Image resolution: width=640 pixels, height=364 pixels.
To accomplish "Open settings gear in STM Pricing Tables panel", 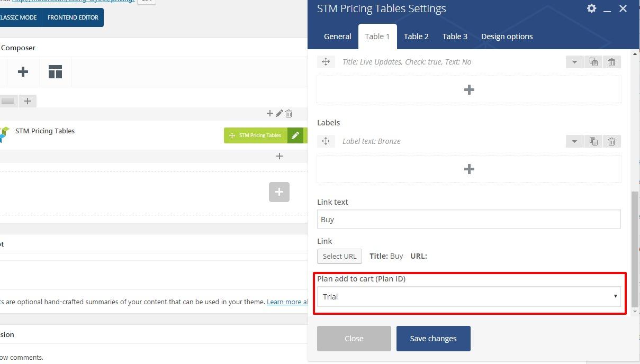I will click(591, 8).
